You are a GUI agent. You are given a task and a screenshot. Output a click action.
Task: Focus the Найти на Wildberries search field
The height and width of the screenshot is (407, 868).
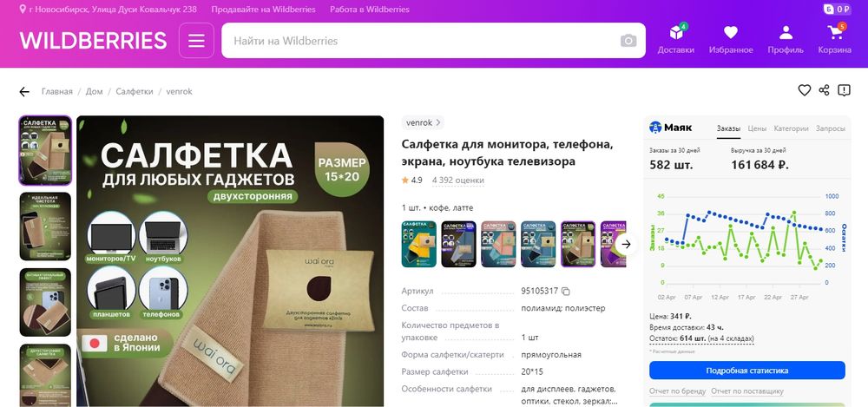click(x=421, y=41)
